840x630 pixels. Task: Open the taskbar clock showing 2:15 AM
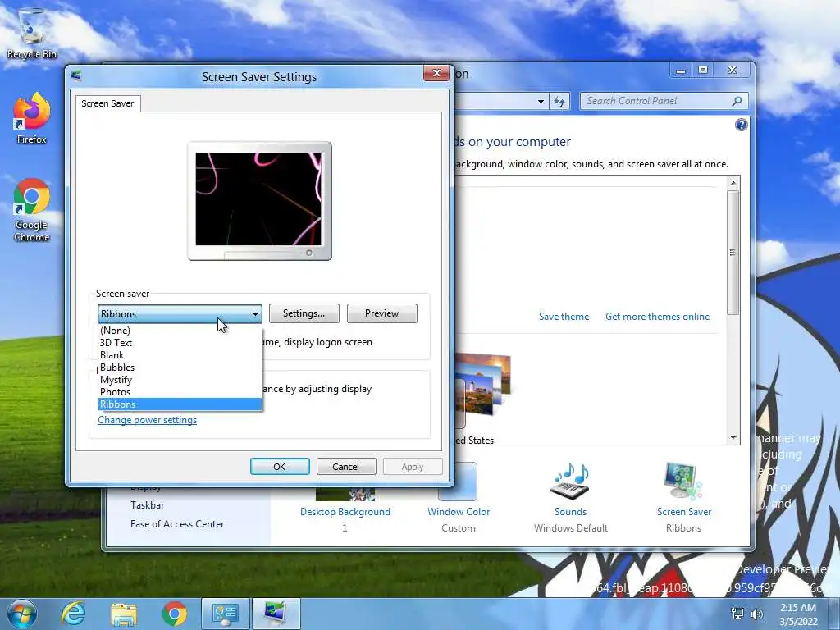pos(798,614)
